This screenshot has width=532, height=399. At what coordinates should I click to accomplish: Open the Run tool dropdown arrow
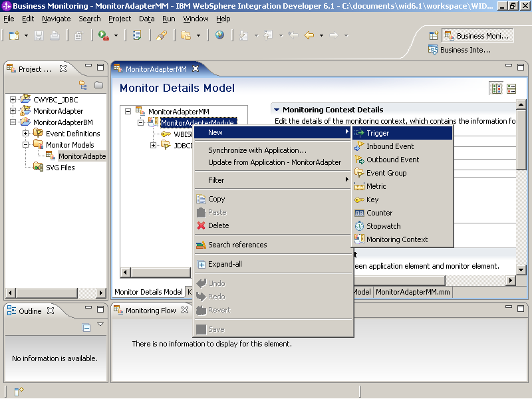click(x=116, y=35)
